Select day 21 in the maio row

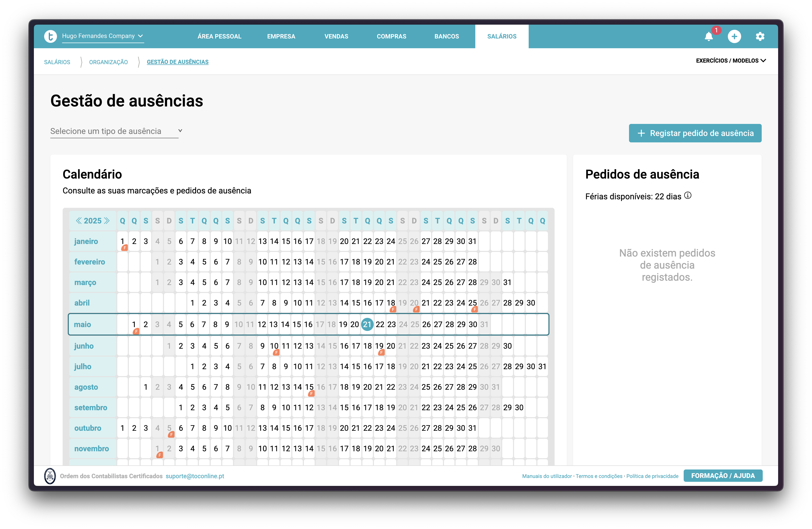pos(367,324)
